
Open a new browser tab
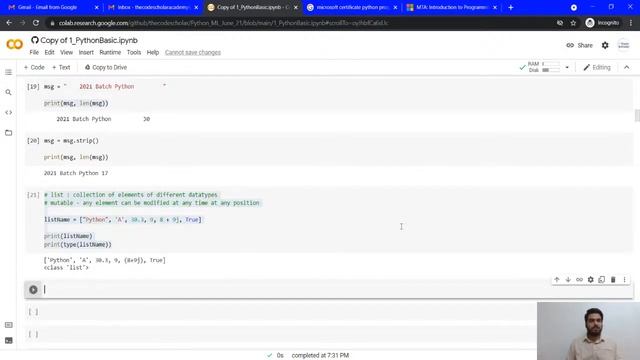pyautogui.click(x=511, y=7)
